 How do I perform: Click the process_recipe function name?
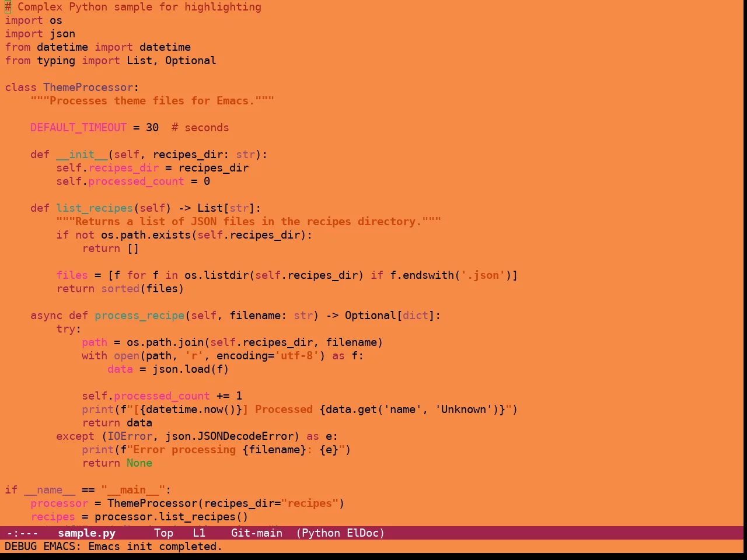click(139, 316)
